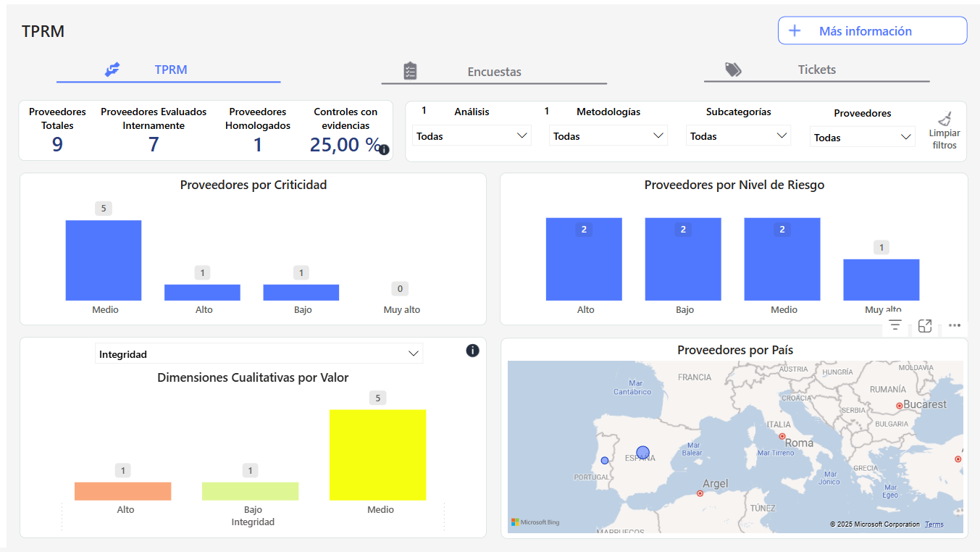Viewport: 980px width, 552px height.
Task: Click the Encuestas clipboard icon
Action: [410, 71]
